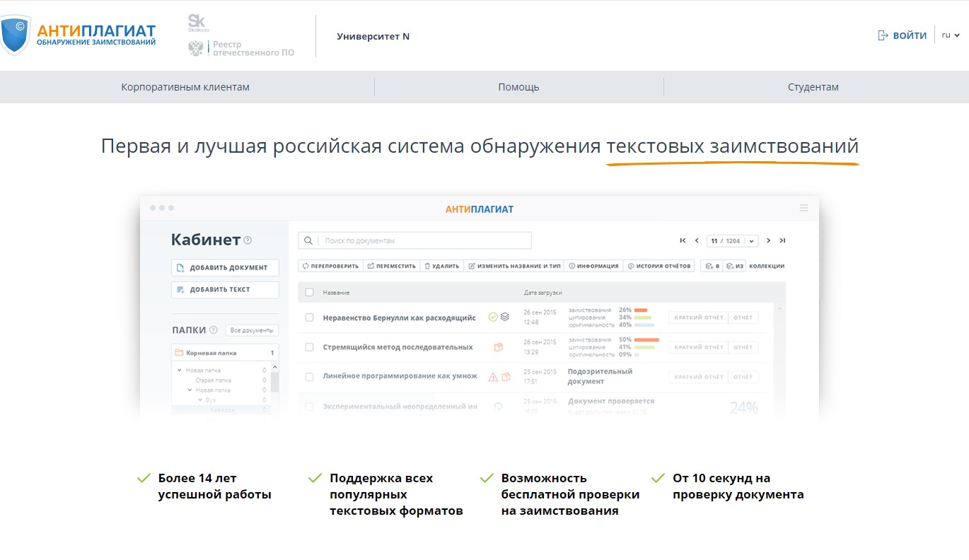This screenshot has height=560, width=969.
Task: Jump to the last page of documents
Action: (x=782, y=240)
